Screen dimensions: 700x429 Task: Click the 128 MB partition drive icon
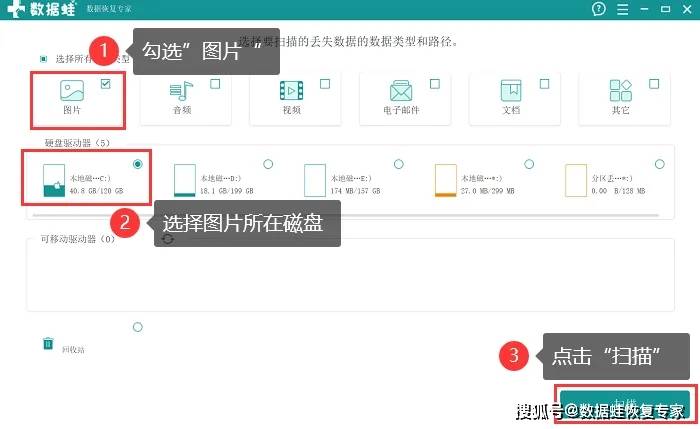tap(576, 180)
